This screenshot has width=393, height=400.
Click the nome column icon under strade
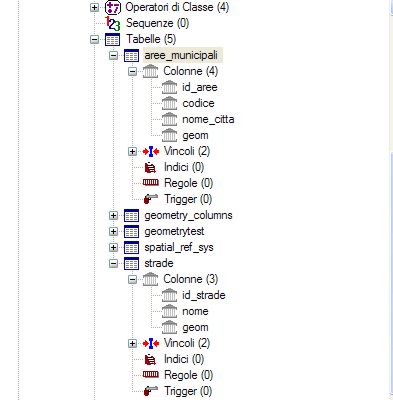tap(169, 311)
